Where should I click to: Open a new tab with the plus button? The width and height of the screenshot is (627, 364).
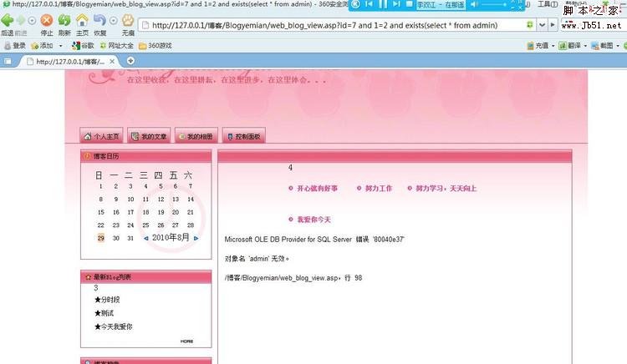[130, 61]
